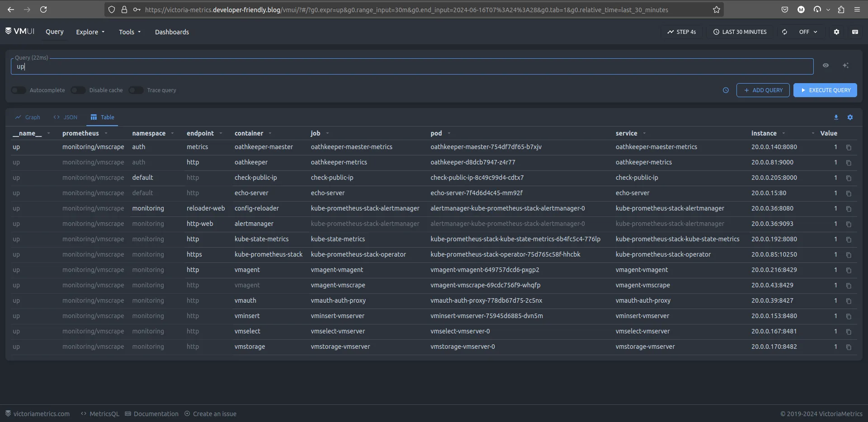Switch to the Graph tab
Image resolution: width=868 pixels, height=422 pixels.
coord(28,117)
